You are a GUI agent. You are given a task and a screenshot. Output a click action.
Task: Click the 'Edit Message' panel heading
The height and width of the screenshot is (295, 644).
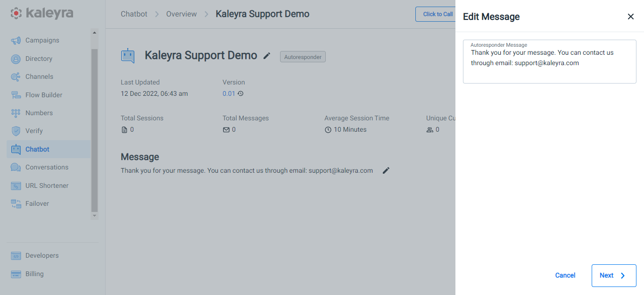pyautogui.click(x=491, y=17)
